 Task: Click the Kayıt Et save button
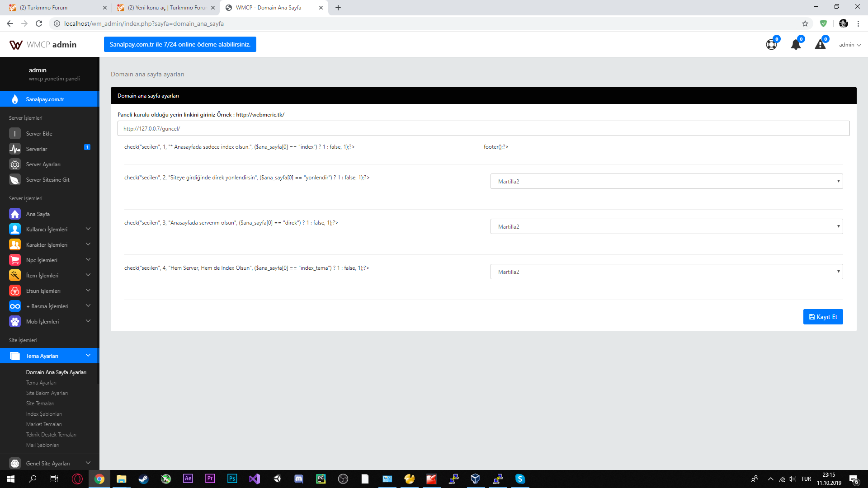point(823,317)
